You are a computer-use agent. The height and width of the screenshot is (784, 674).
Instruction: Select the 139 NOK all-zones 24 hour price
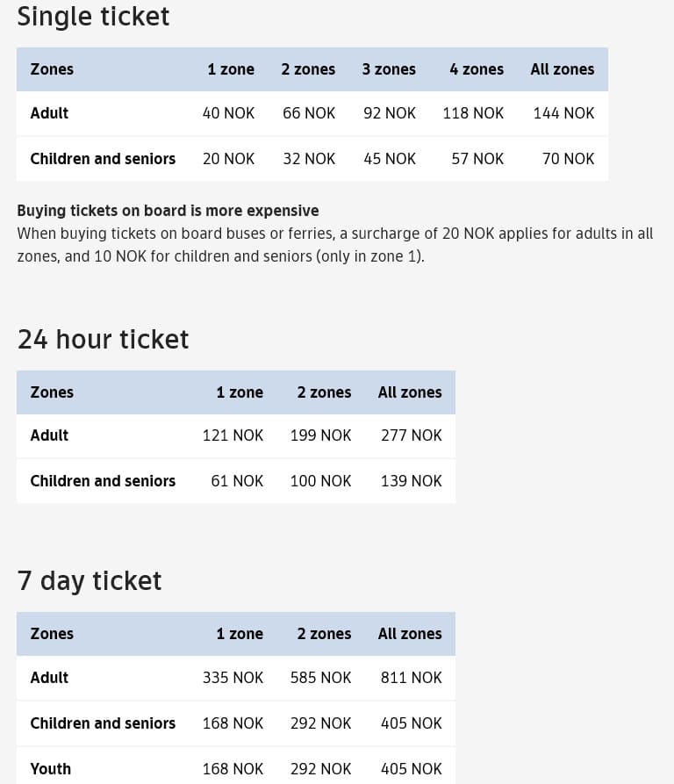411,481
